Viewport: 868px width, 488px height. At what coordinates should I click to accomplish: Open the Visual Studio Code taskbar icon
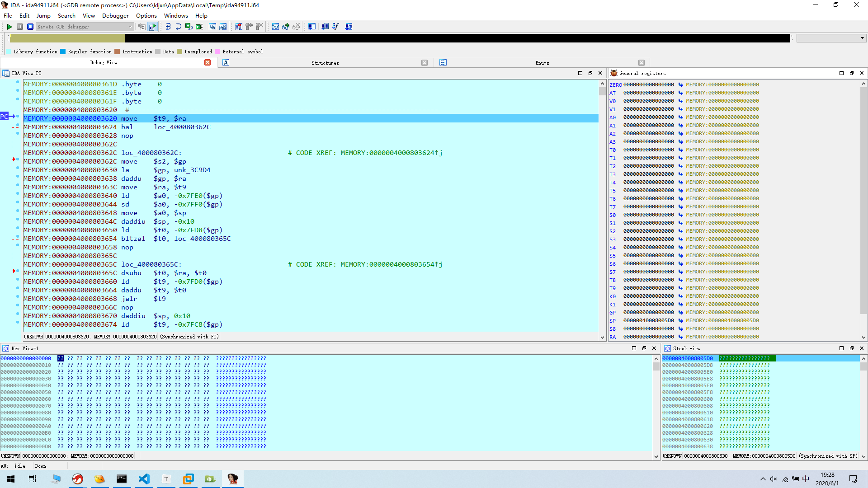(144, 479)
